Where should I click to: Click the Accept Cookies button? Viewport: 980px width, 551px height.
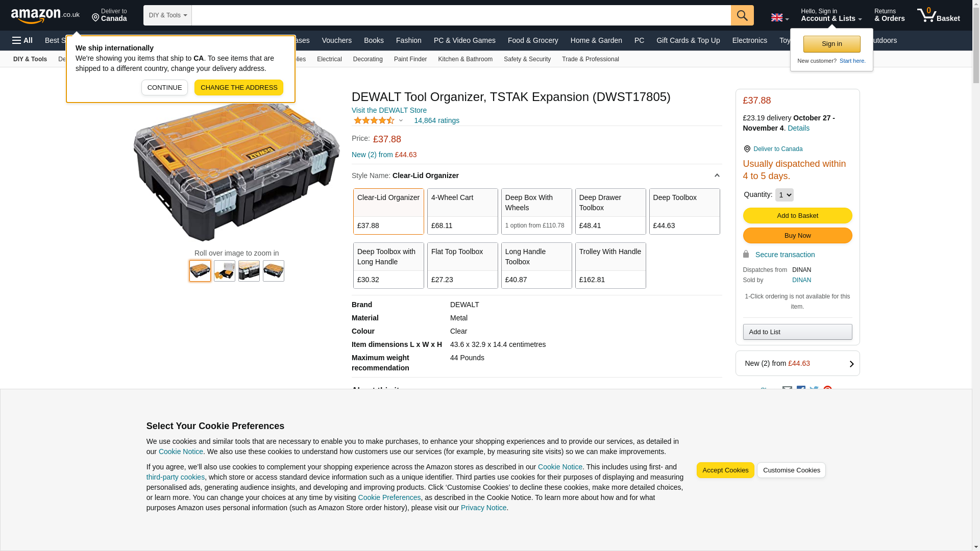(x=725, y=470)
